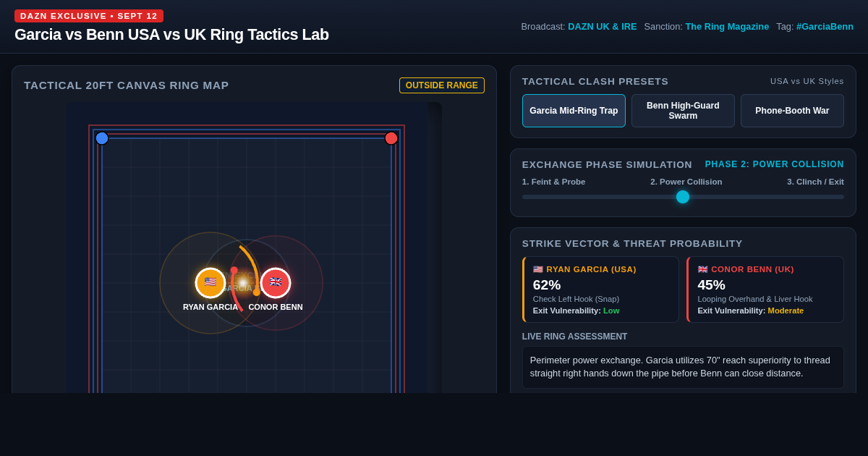This screenshot has width=868, height=456.
Task: Open the Conor Benn (UK) threat card
Action: tap(765, 290)
